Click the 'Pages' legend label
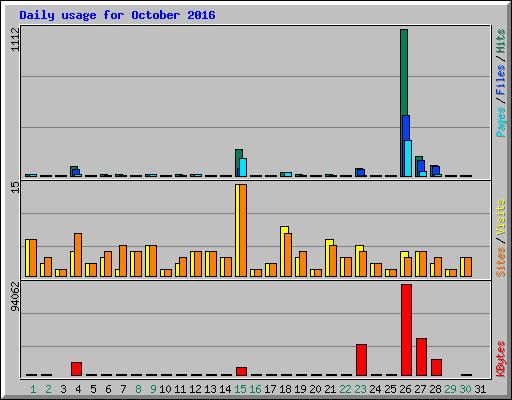 click(x=500, y=122)
